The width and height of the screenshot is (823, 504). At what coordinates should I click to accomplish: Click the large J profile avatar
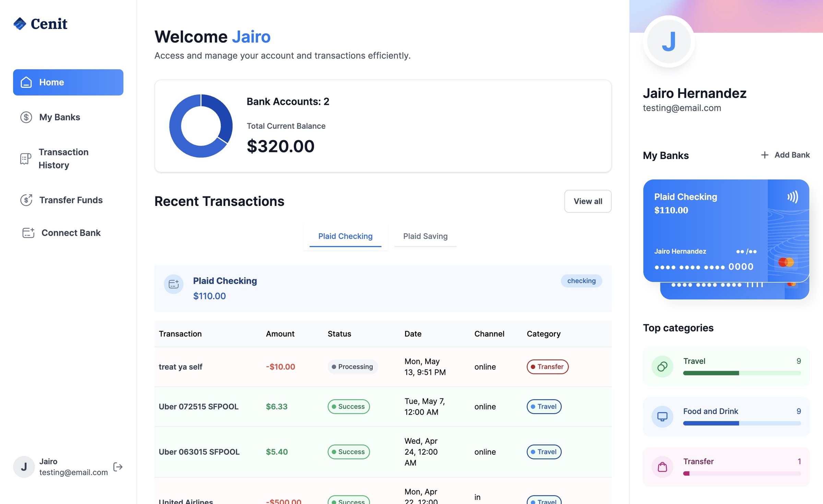[669, 41]
